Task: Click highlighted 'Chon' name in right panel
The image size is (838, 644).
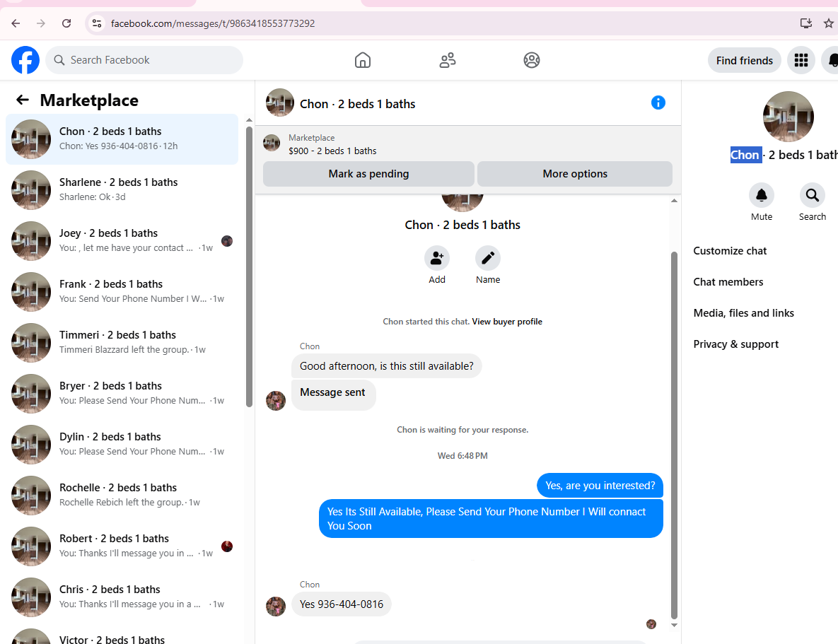Action: 745,155
